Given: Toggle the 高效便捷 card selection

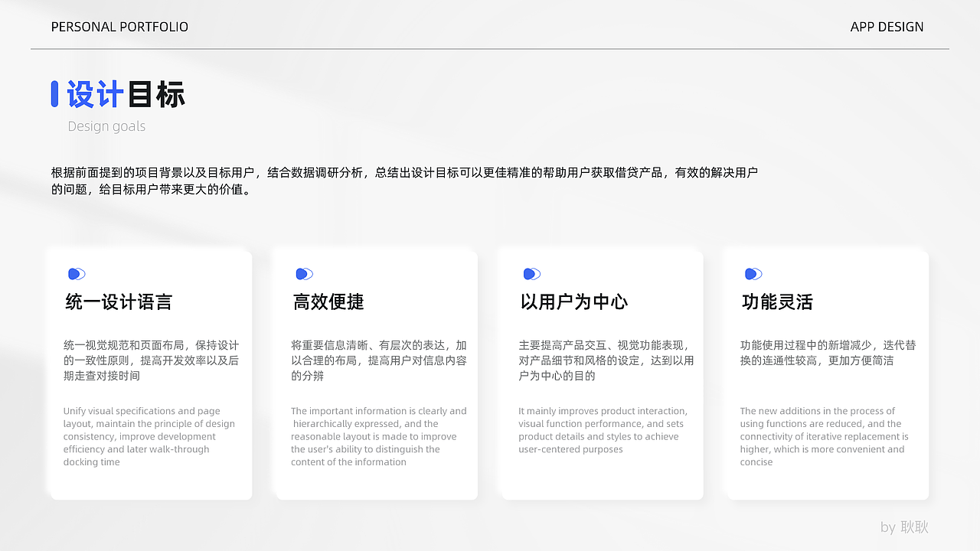Looking at the screenshot, I should (374, 373).
